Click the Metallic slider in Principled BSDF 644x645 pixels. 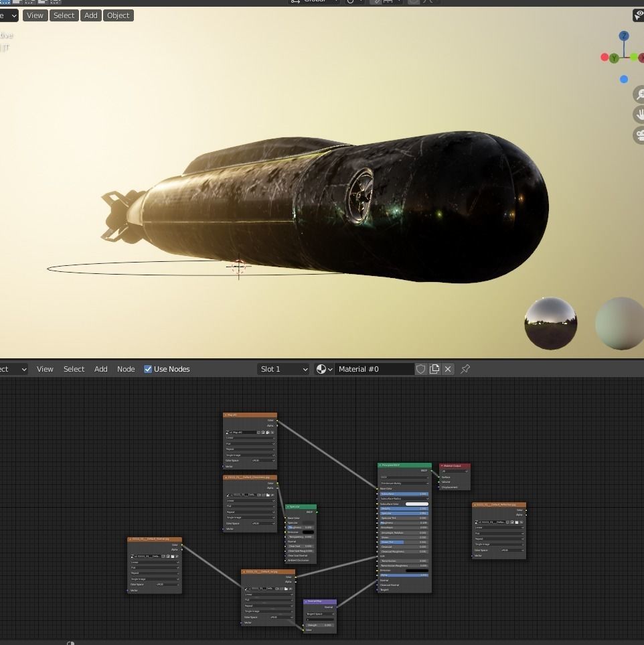click(404, 509)
